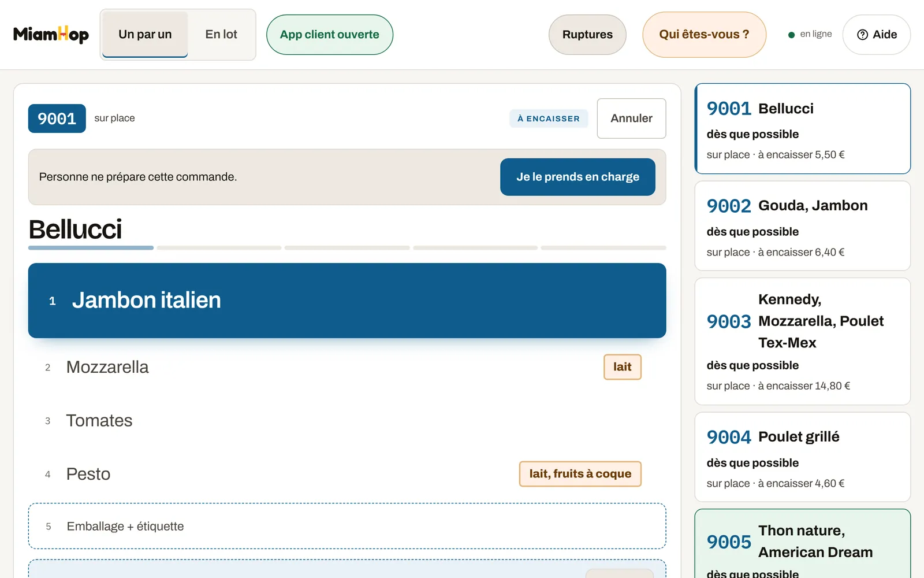Click the sur place label beside 9001 badge

114,118
